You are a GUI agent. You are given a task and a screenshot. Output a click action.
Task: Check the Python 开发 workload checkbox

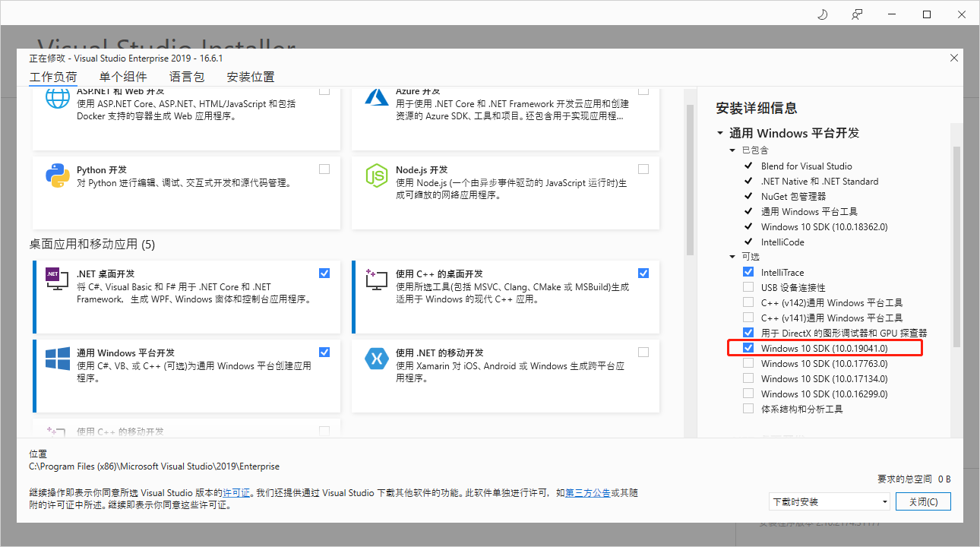(x=324, y=169)
